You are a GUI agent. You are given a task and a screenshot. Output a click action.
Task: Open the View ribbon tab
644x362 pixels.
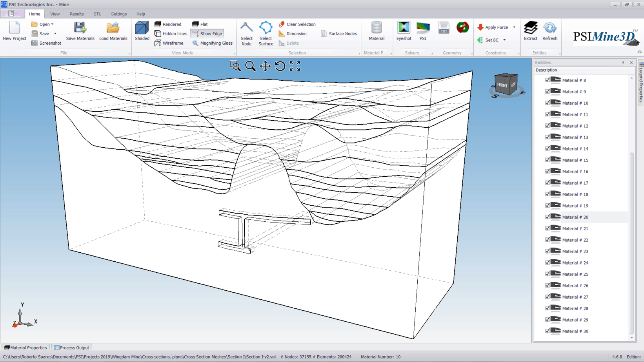55,14
